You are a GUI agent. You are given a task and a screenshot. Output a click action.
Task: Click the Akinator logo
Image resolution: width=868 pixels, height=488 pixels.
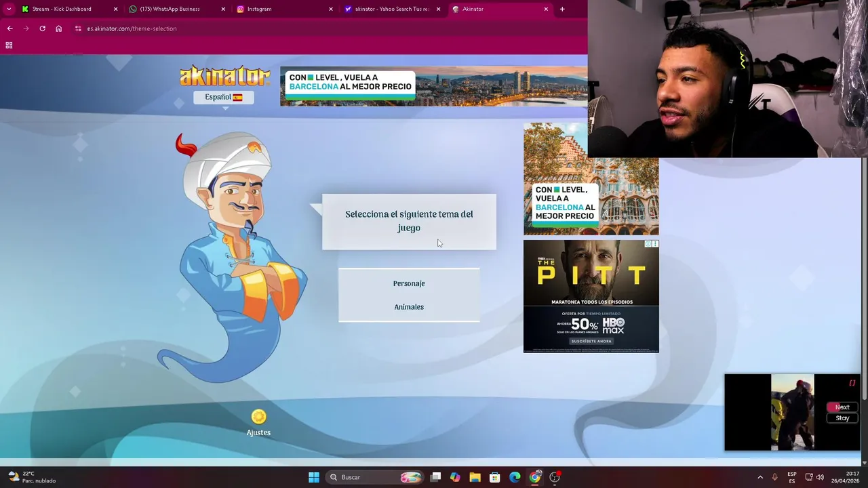(x=224, y=76)
